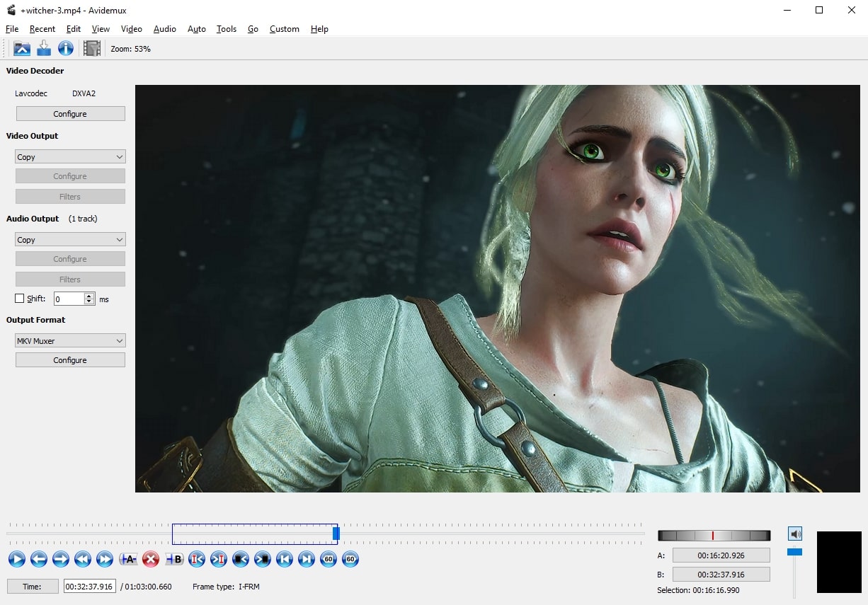Click the timeline slider handle

point(336,534)
